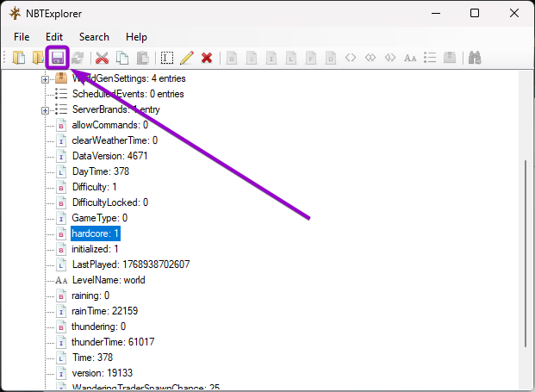535x392 pixels.
Task: Click the Save icon in the toolbar
Action: (x=58, y=58)
